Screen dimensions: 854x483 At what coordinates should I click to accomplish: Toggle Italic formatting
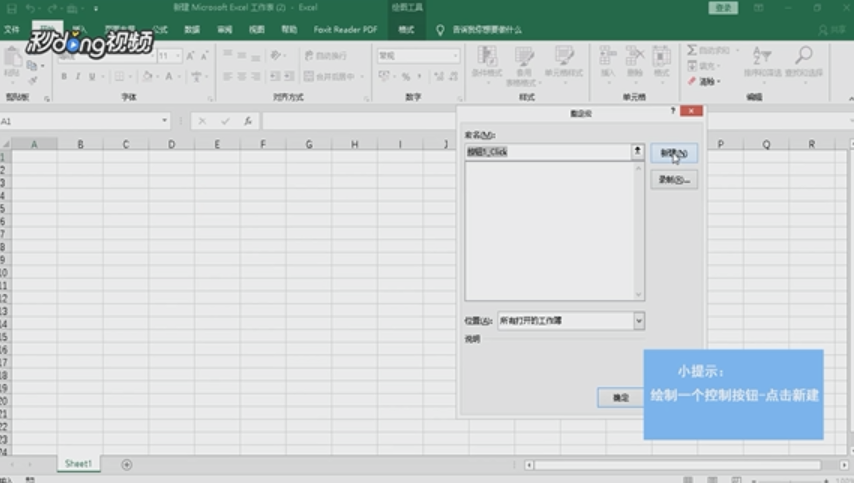point(78,76)
